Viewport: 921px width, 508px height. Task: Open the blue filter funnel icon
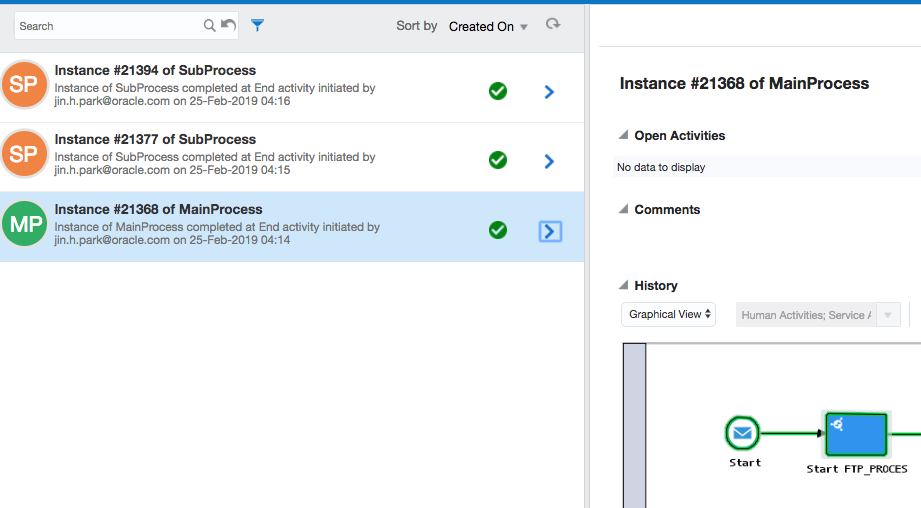[x=257, y=26]
